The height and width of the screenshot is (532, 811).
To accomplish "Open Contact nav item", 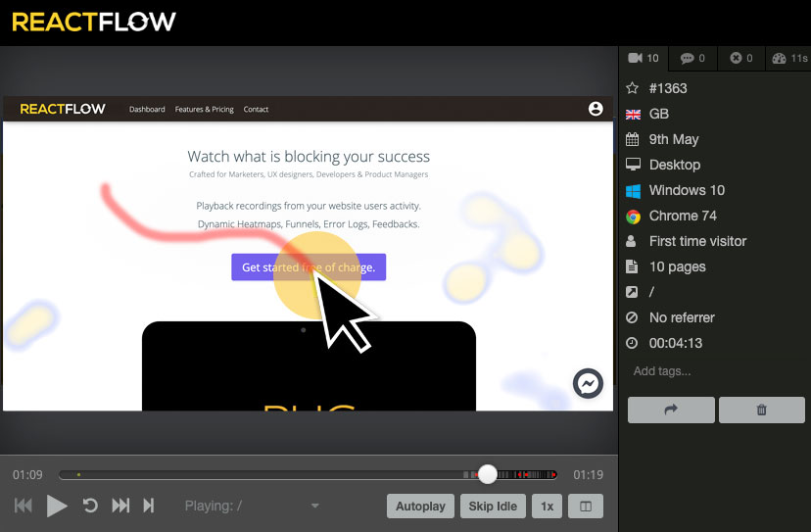I will point(256,109).
